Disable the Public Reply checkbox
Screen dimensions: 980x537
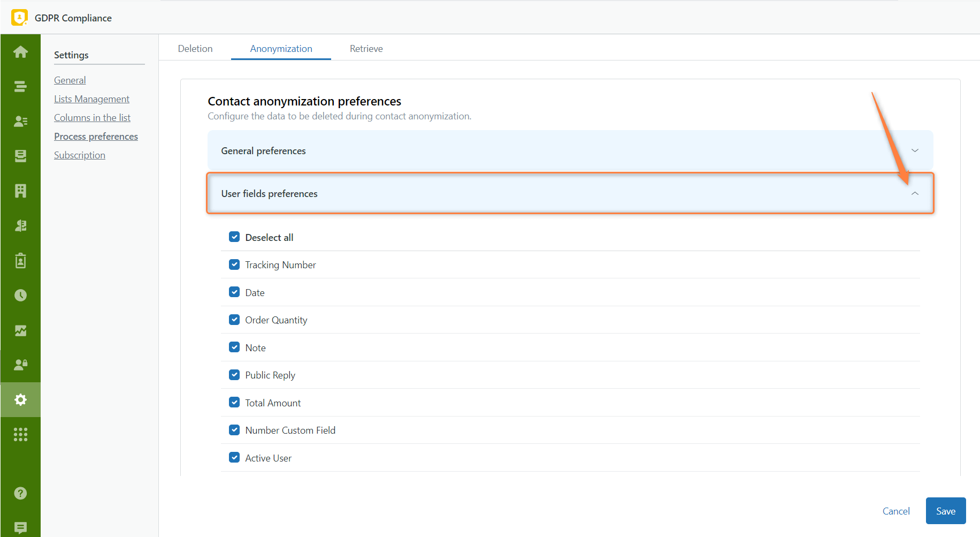pos(234,374)
